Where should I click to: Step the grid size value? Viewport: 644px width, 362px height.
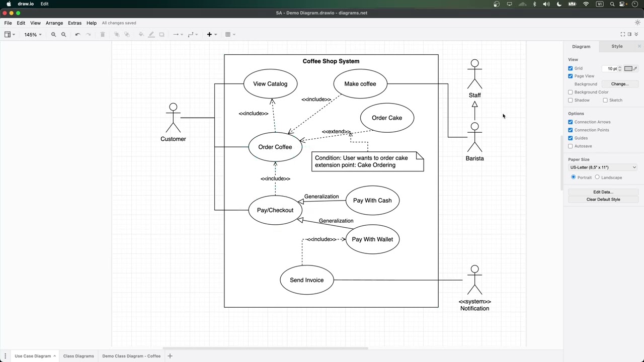coord(620,68)
